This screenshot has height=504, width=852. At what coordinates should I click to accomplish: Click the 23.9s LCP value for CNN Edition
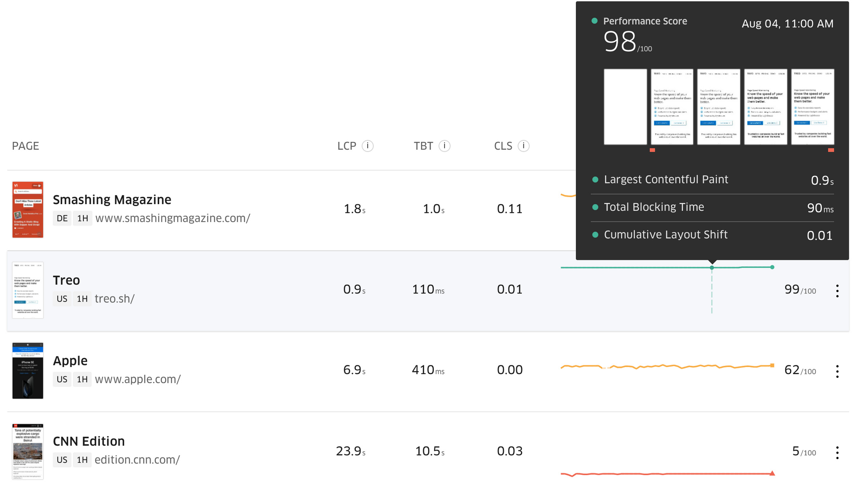point(351,451)
